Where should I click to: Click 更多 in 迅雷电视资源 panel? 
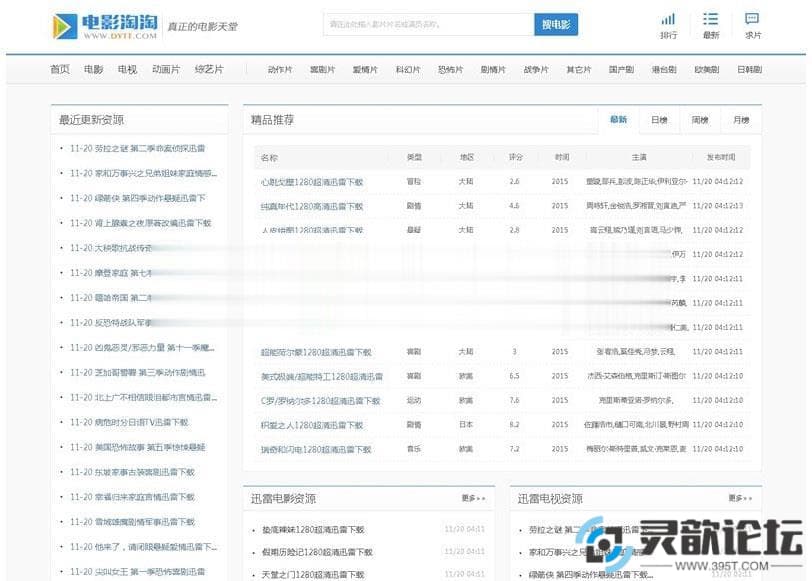(740, 498)
